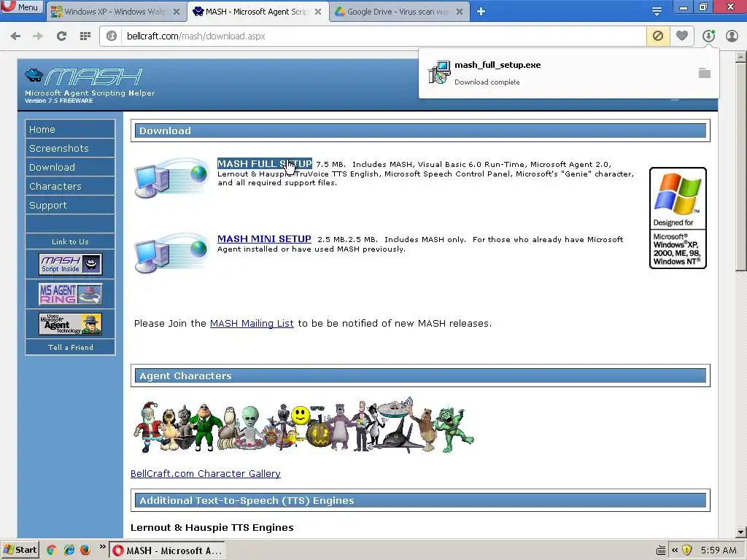Click the MASH - Microsoft A... taskbar button
The height and width of the screenshot is (560, 747).
click(167, 551)
